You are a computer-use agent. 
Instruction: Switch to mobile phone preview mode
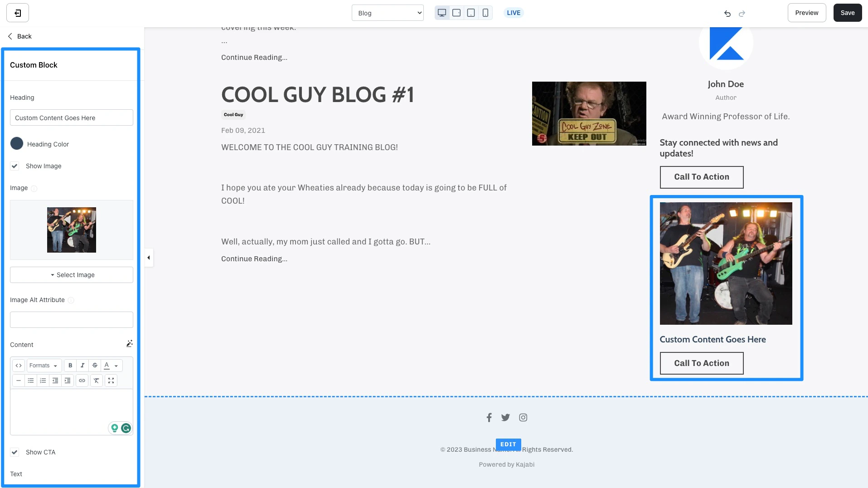[485, 13]
